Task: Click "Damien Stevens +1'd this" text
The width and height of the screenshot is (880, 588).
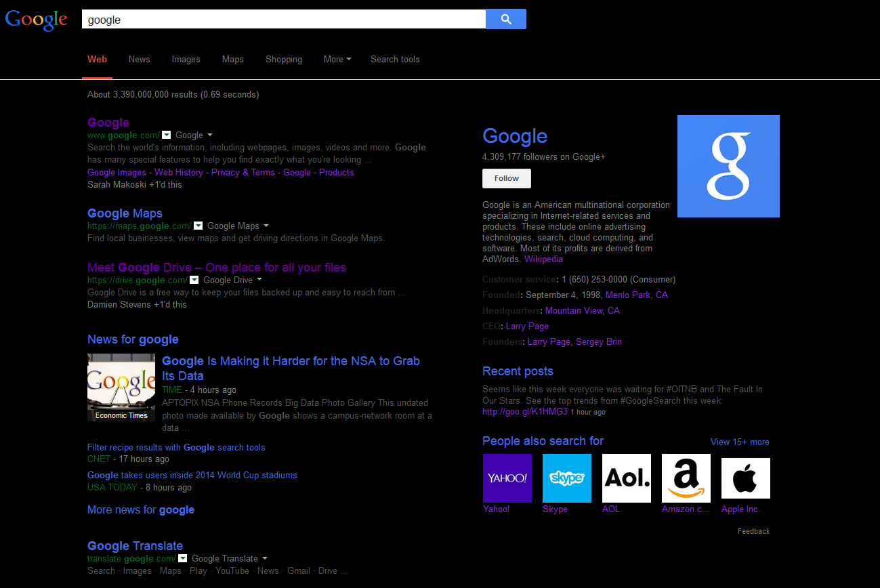Action: point(137,304)
